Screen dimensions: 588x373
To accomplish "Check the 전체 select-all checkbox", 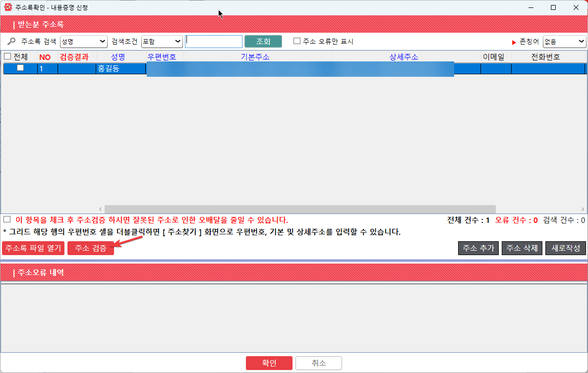I will tap(7, 56).
